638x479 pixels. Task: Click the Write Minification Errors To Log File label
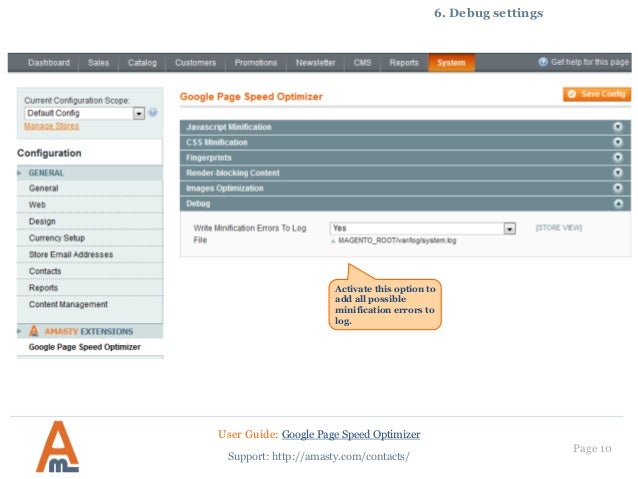point(250,234)
